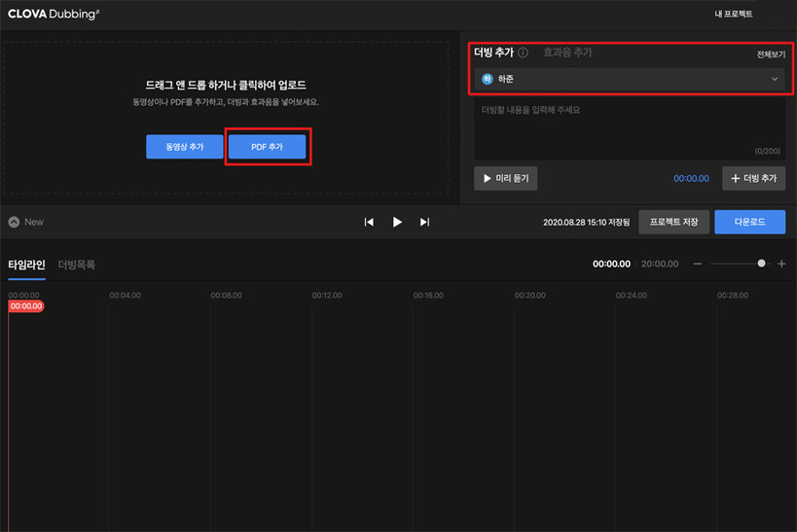This screenshot has width=797, height=532.
Task: Click the red 00:00.00 playhead marker
Action: (x=26, y=305)
